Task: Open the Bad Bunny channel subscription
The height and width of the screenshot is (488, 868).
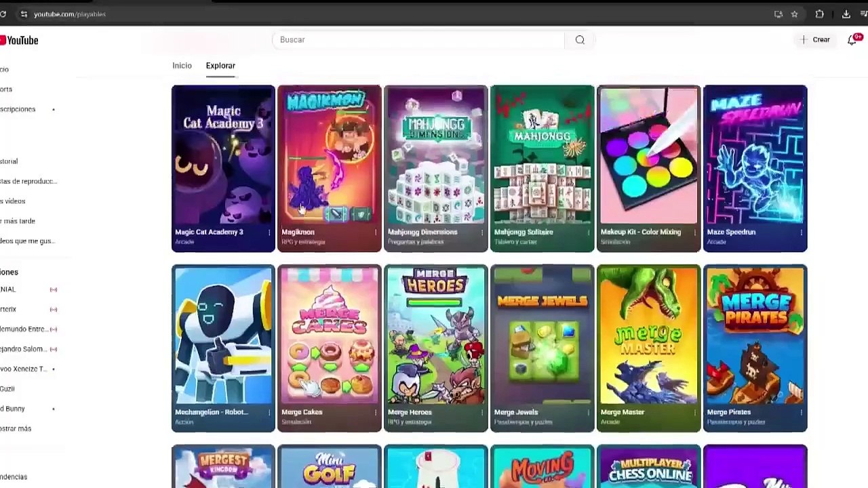Action: tap(12, 409)
